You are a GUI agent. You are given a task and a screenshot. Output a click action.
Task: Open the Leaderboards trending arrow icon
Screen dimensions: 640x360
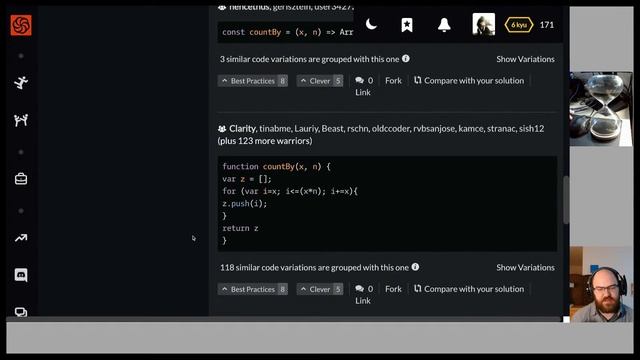click(21, 238)
